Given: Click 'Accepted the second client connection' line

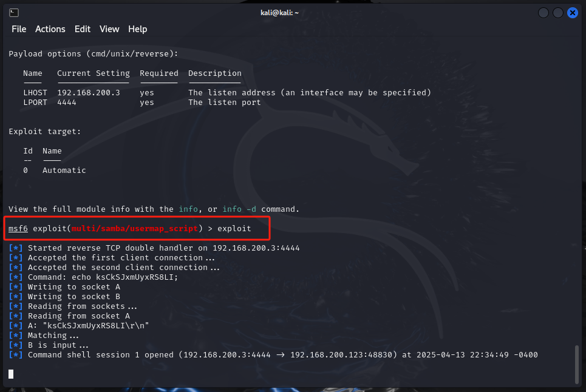Looking at the screenshot, I should tap(114, 268).
